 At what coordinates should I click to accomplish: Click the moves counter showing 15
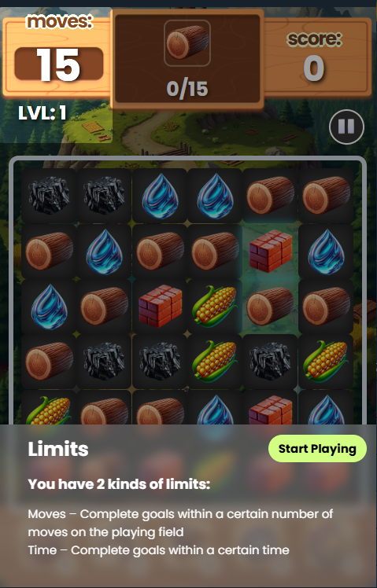[x=58, y=64]
